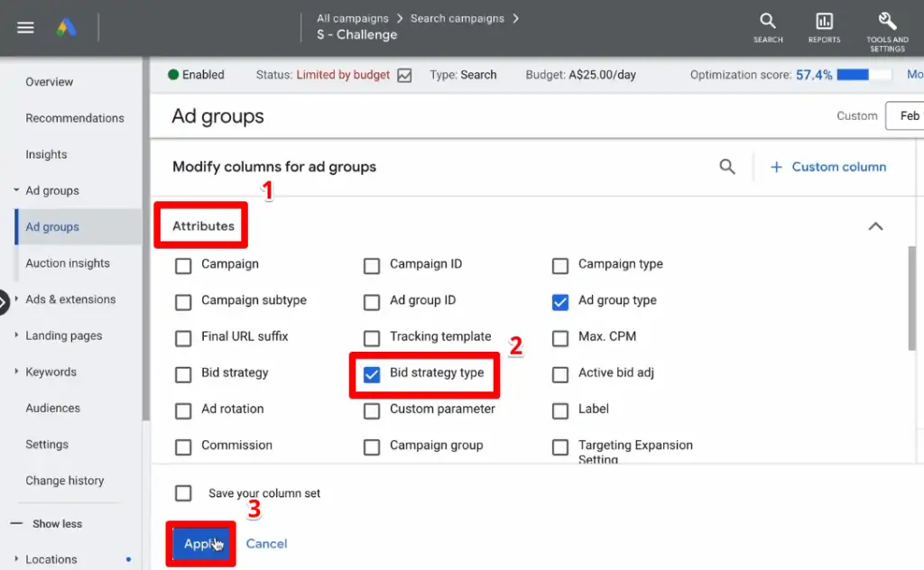Click the Reports icon in the top bar
924x570 pixels.
point(824,27)
